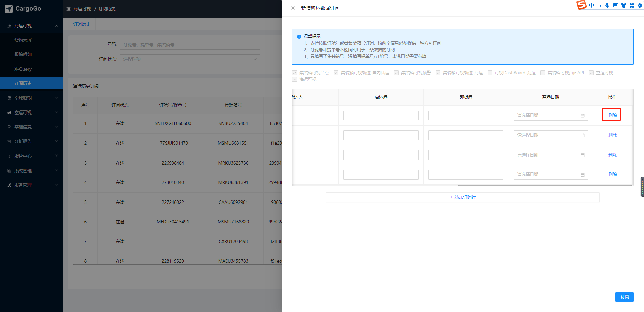644x312 pixels.
Task: Click 海运可视 in the breadcrumb
Action: coord(82,9)
